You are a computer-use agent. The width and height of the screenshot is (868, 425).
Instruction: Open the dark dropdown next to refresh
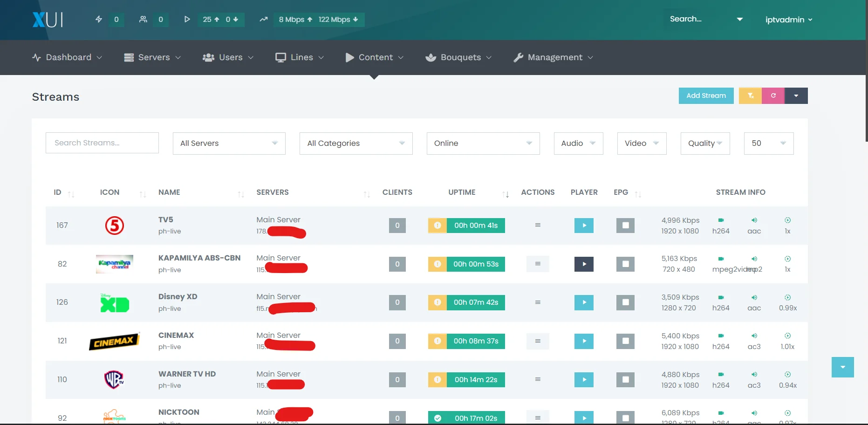point(796,96)
